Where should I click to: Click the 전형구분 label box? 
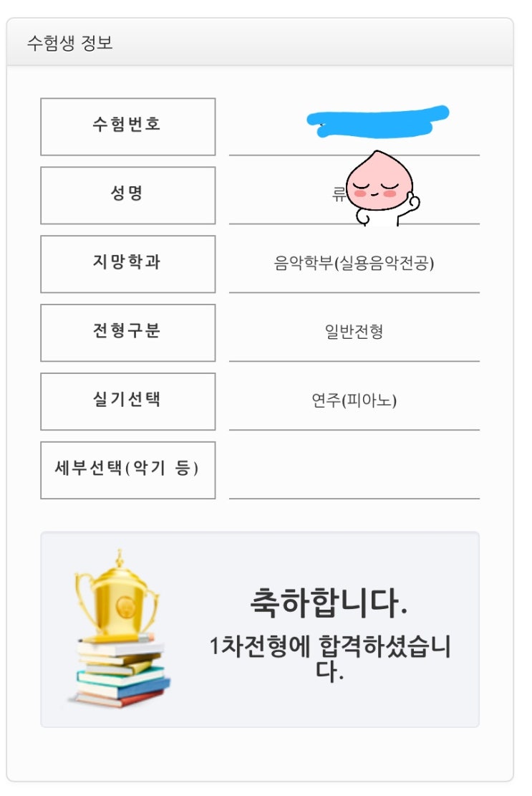point(127,332)
